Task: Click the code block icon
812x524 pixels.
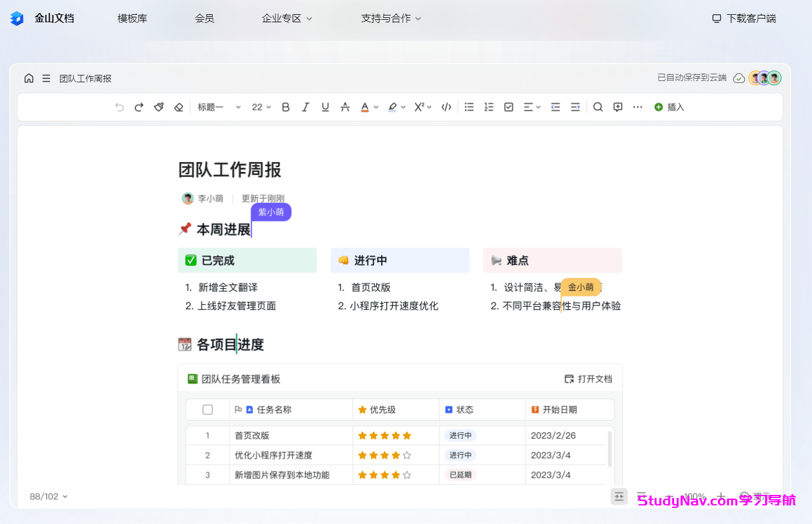Action: click(446, 106)
